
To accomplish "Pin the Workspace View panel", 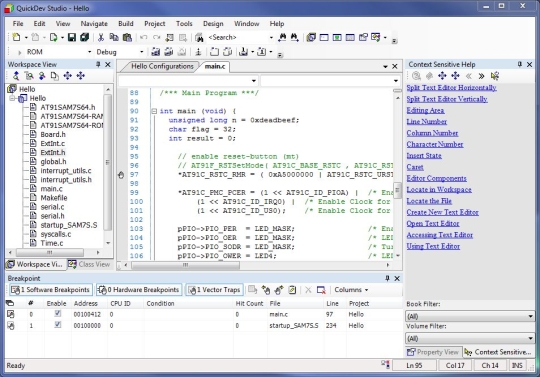I will [x=98, y=64].
